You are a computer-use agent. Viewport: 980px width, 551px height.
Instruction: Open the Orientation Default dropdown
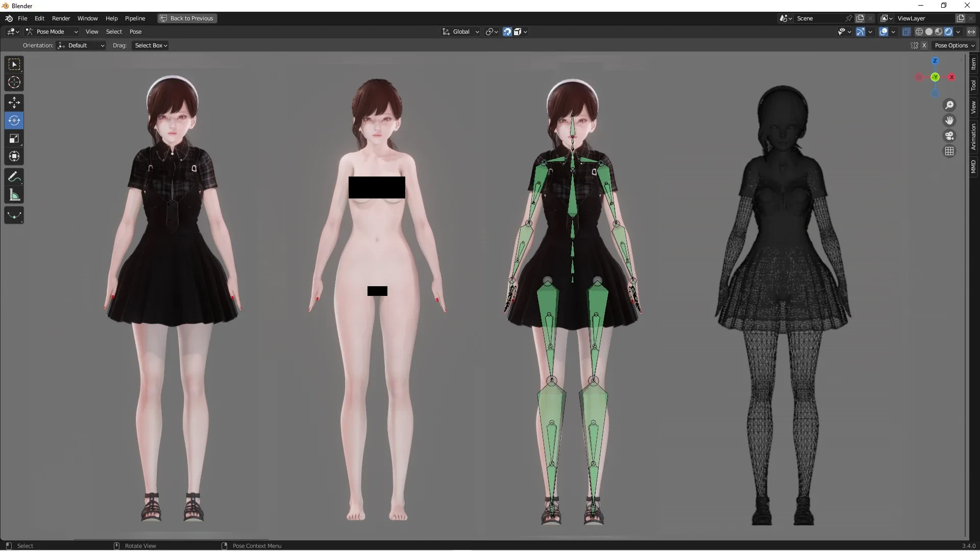(82, 45)
